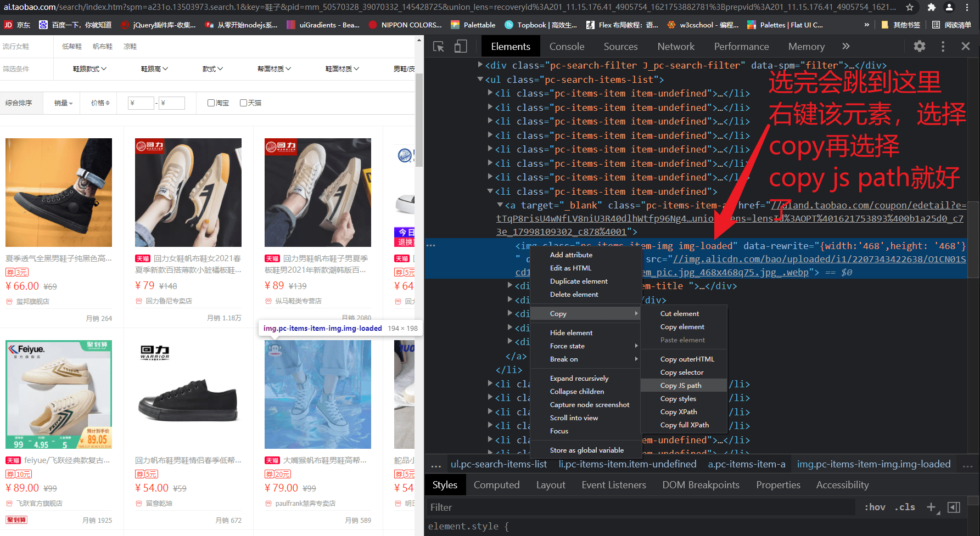Select the inspect element picker icon

(x=439, y=47)
